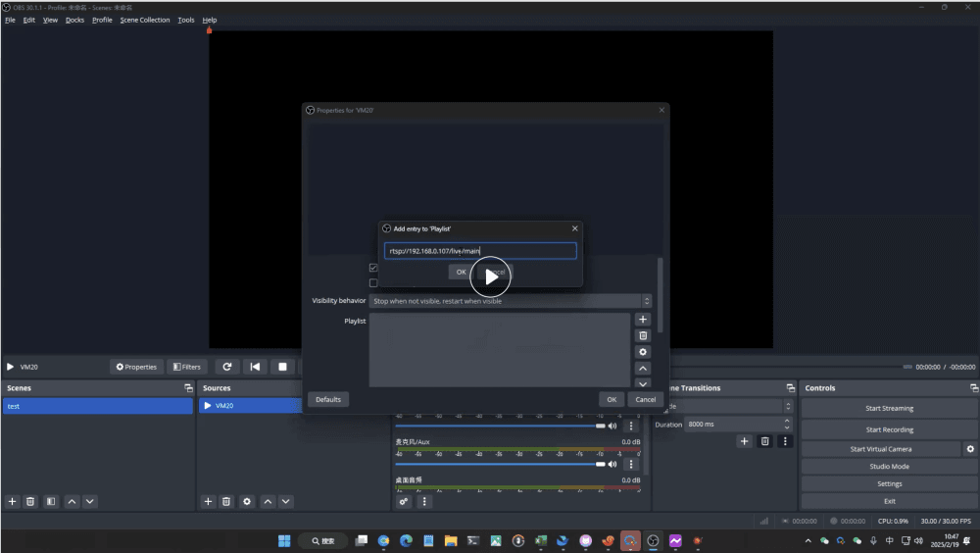Open the File menu
The height and width of the screenshot is (553, 980).
[x=10, y=20]
